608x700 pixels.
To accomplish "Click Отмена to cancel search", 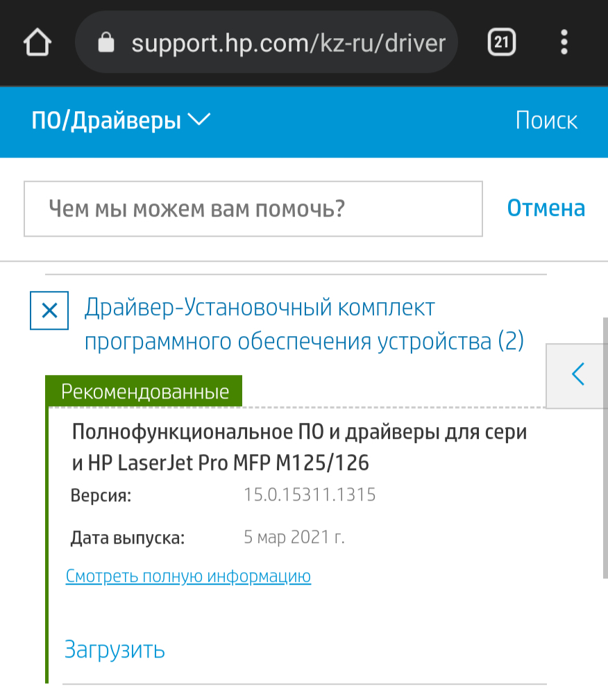I will (546, 208).
